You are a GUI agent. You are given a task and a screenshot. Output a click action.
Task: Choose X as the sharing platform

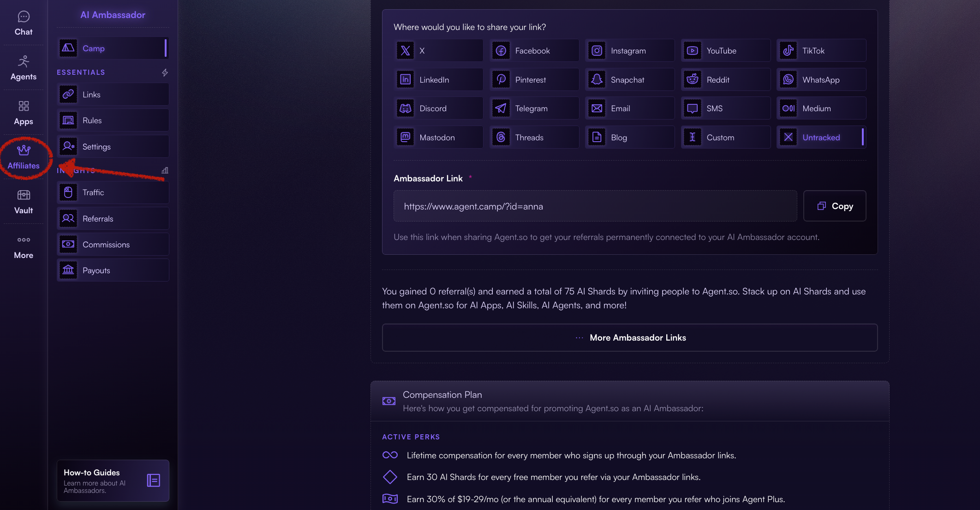pos(439,51)
